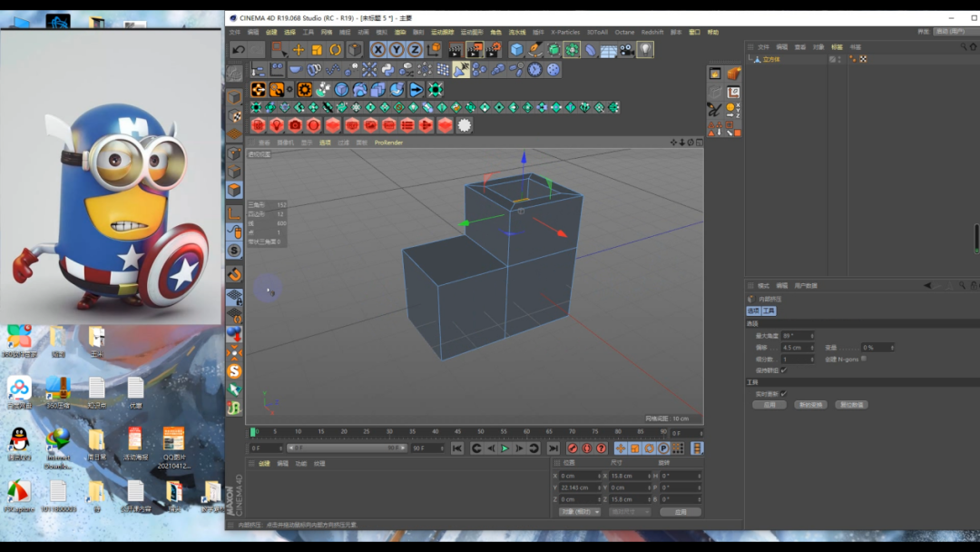Open the ProRender viewport menu

388,143
